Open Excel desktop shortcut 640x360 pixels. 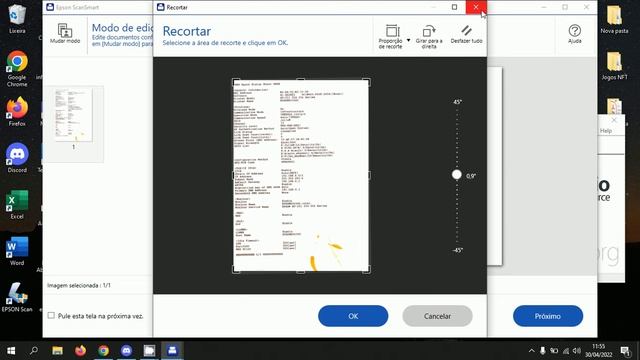17,204
